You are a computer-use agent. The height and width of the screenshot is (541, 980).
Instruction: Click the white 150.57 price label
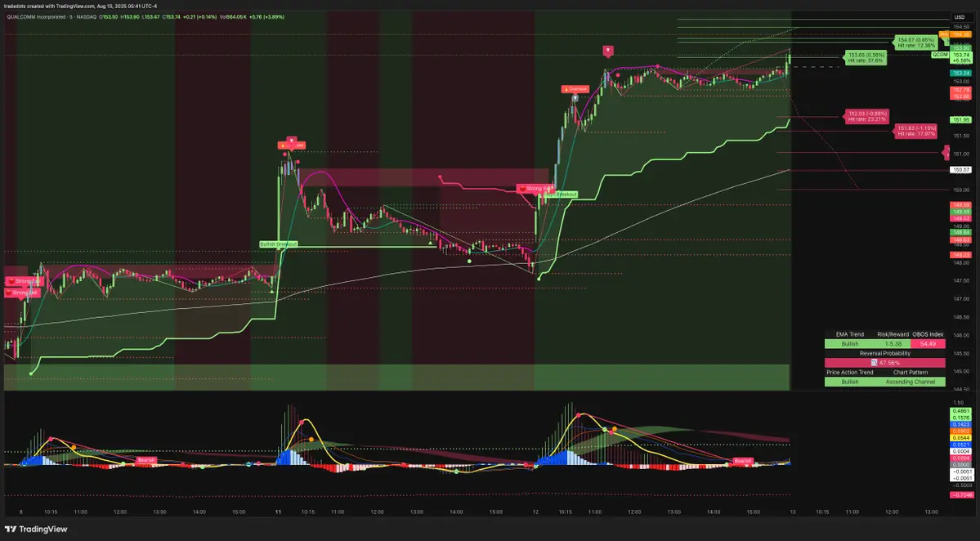click(x=960, y=170)
